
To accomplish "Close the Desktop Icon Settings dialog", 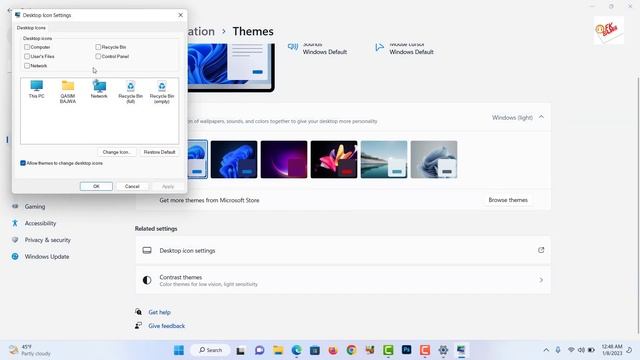I will [180, 15].
